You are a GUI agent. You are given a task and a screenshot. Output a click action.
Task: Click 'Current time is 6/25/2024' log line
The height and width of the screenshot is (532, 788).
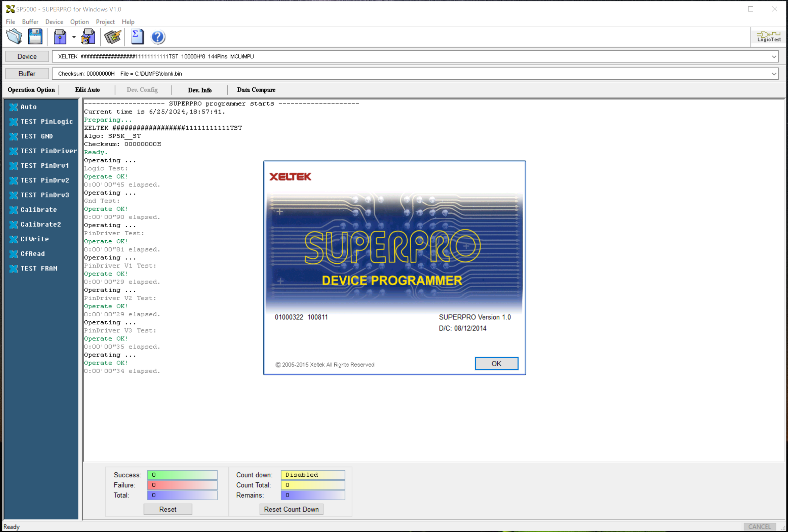[154, 111]
